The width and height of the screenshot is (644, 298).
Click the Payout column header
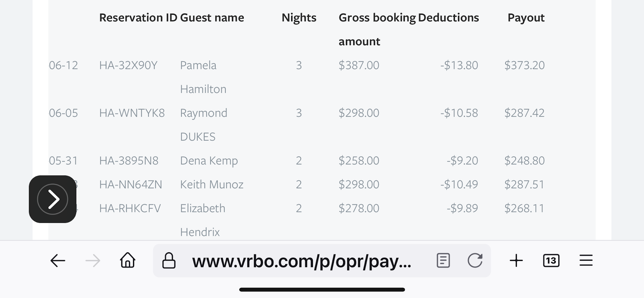tap(526, 18)
